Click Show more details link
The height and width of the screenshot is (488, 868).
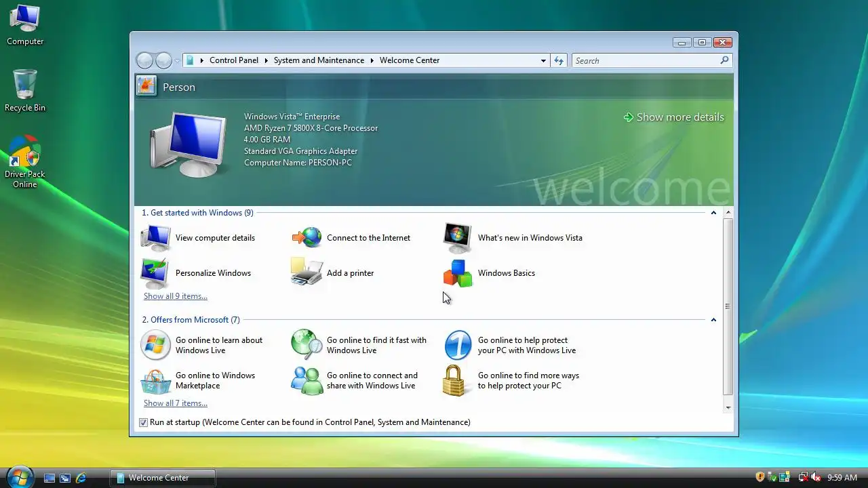[x=674, y=117]
